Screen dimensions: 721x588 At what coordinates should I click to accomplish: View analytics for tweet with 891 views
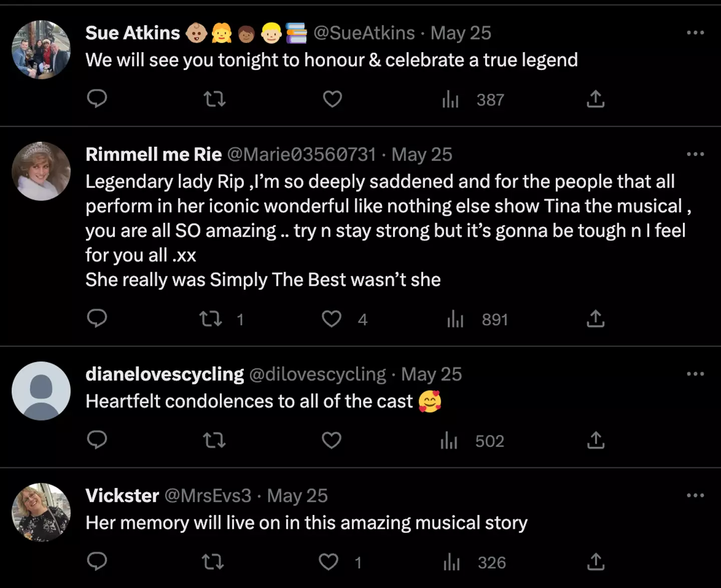click(455, 319)
